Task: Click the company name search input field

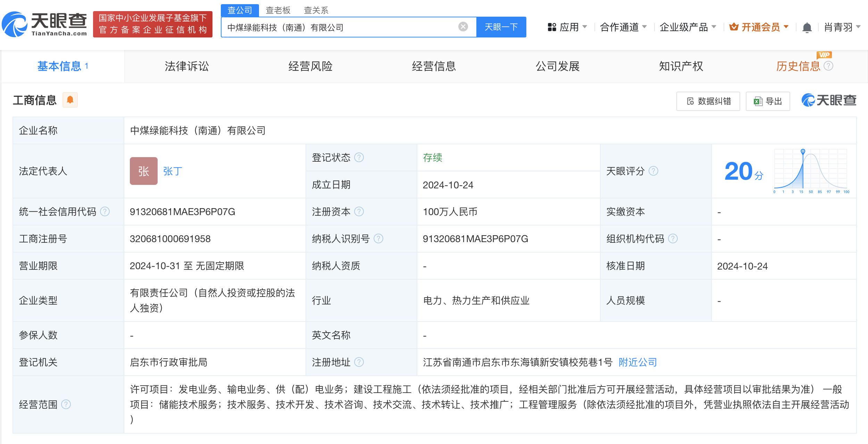Action: pos(347,27)
